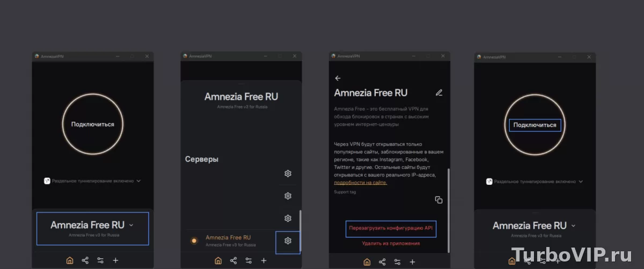Go back with arrow in the server details window
Image resolution: width=644 pixels, height=269 pixels.
click(338, 78)
